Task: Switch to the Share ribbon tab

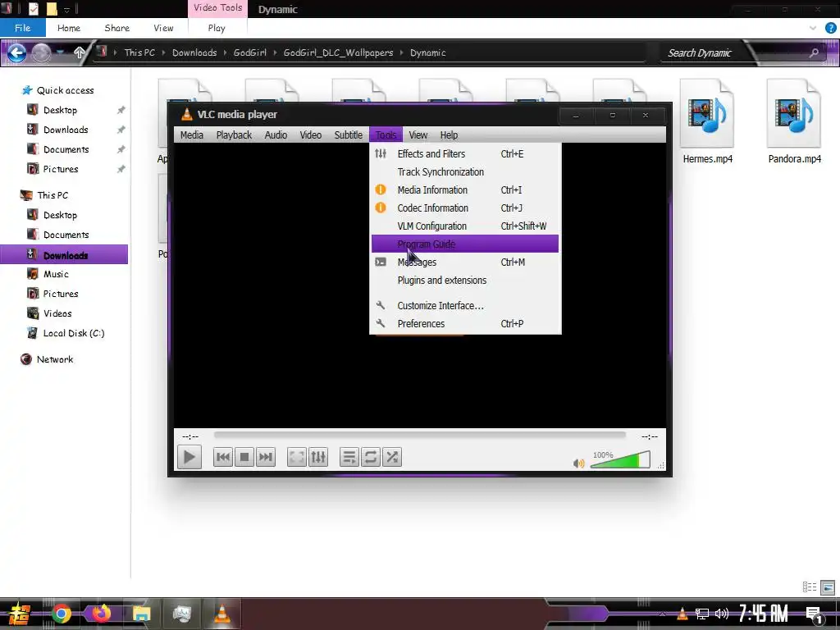Action: 116,28
